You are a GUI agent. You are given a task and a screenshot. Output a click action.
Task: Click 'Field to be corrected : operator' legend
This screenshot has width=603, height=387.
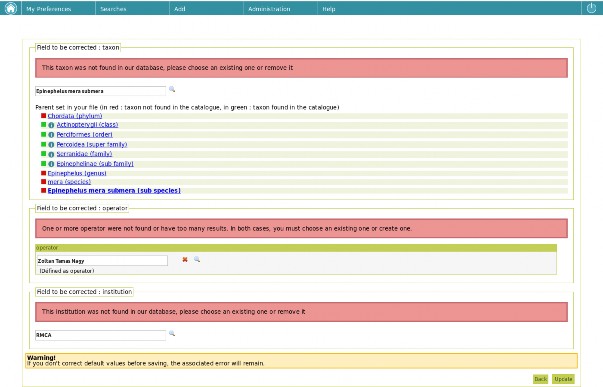(x=82, y=208)
